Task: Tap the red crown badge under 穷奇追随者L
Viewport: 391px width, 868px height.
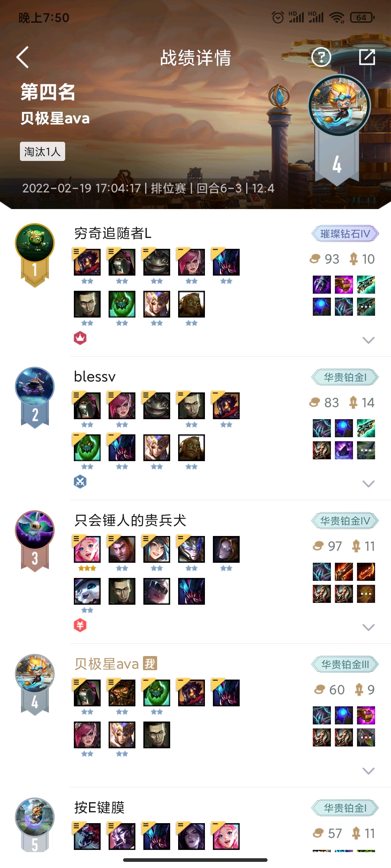Action: coord(80,338)
